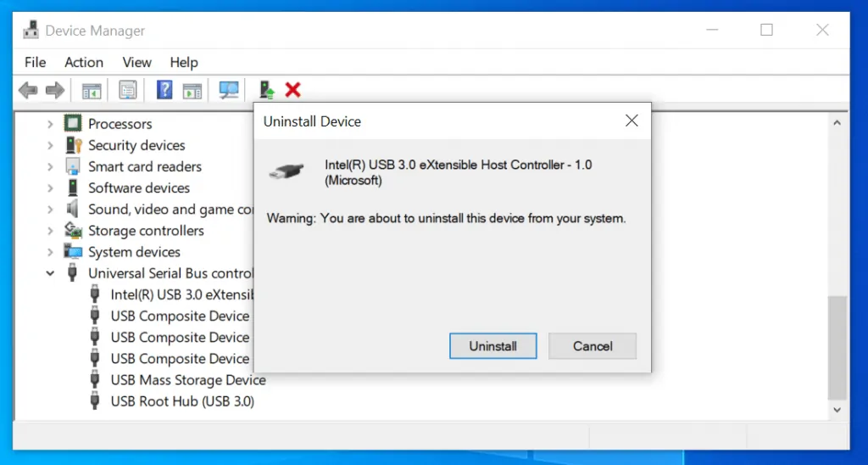This screenshot has height=465, width=868.
Task: Maximize the Device Manager window
Action: (x=766, y=30)
